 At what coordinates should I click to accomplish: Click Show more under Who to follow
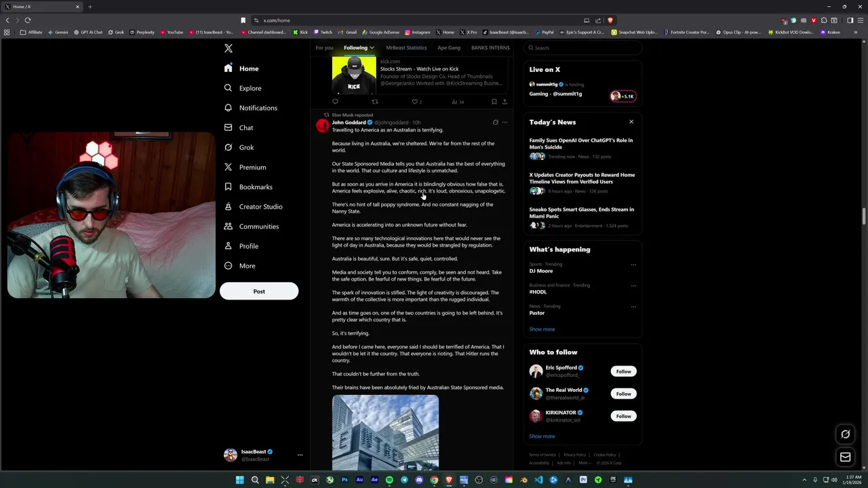coord(542,436)
